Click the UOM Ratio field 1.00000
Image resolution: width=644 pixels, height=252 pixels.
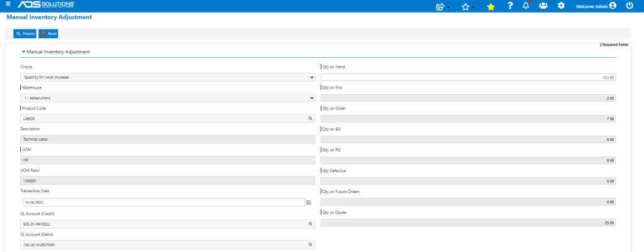point(167,181)
